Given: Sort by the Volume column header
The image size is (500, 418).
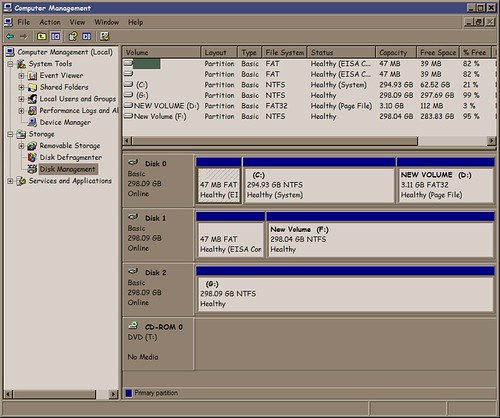Looking at the screenshot, I should (x=162, y=52).
